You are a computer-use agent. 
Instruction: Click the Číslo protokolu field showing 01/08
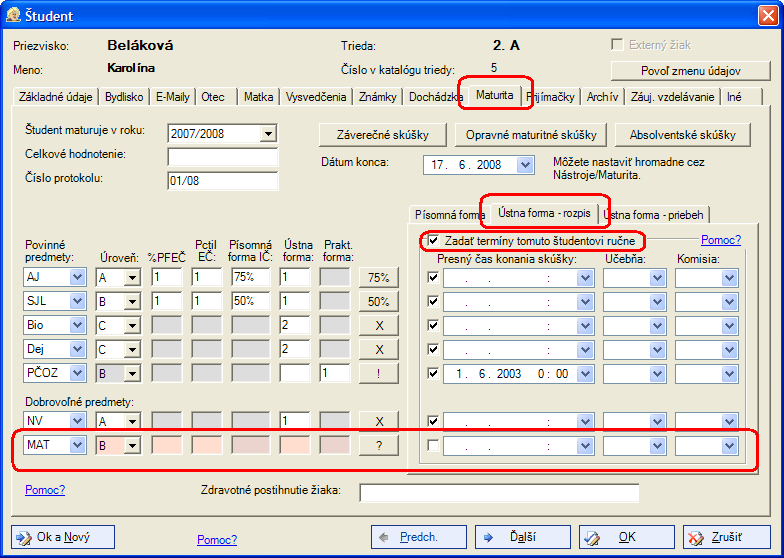222,181
